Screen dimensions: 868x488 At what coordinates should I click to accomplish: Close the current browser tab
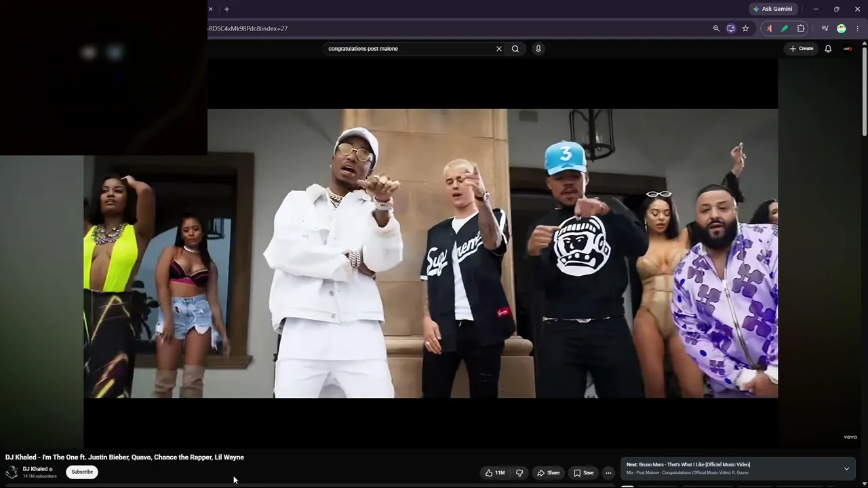click(210, 9)
